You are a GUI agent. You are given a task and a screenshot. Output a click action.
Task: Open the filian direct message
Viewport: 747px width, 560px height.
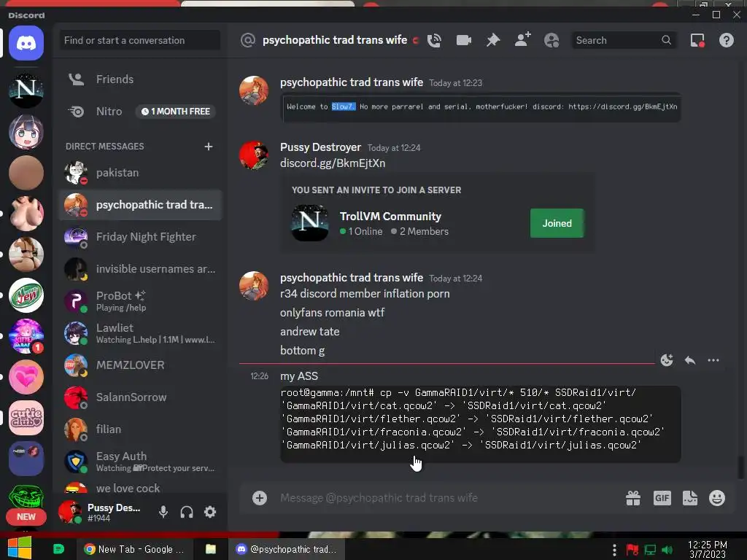[140, 429]
